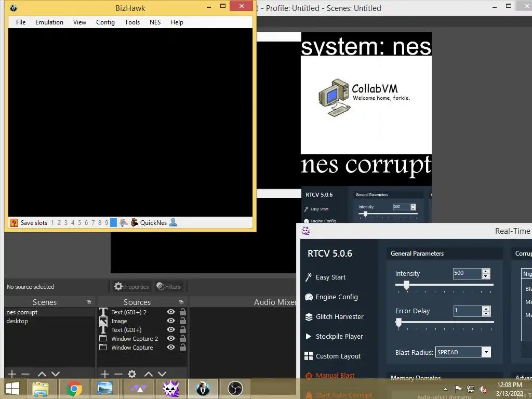
Task: Move source up with the up arrow
Action: tap(149, 374)
